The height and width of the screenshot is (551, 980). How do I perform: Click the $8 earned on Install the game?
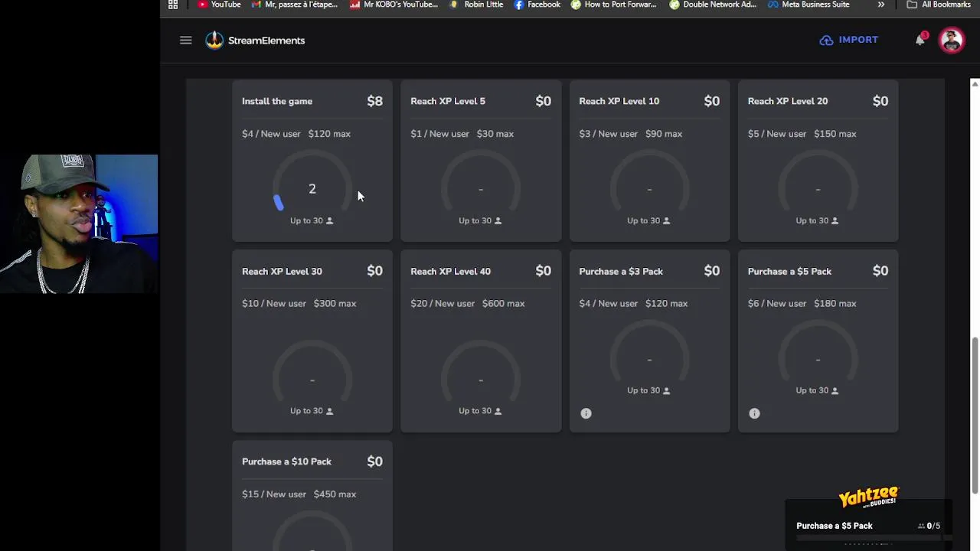pyautogui.click(x=374, y=101)
